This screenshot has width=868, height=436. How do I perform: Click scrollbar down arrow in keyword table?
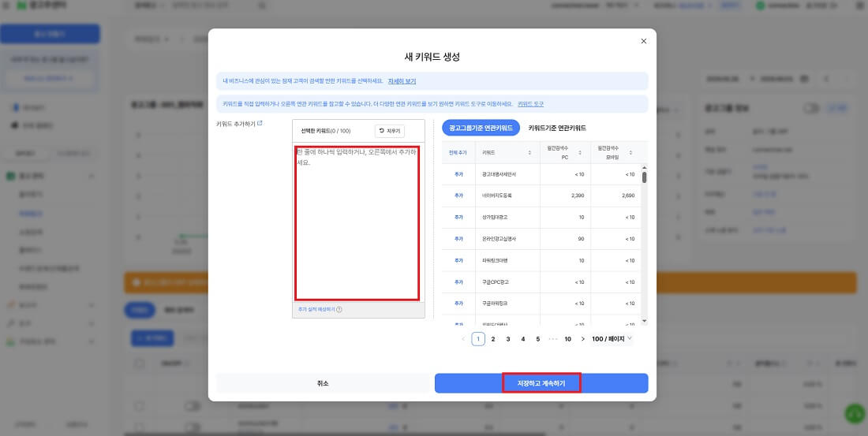[x=645, y=321]
